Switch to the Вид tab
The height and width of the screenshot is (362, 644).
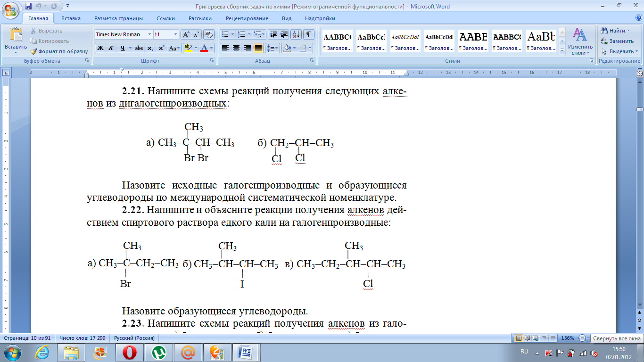(287, 18)
